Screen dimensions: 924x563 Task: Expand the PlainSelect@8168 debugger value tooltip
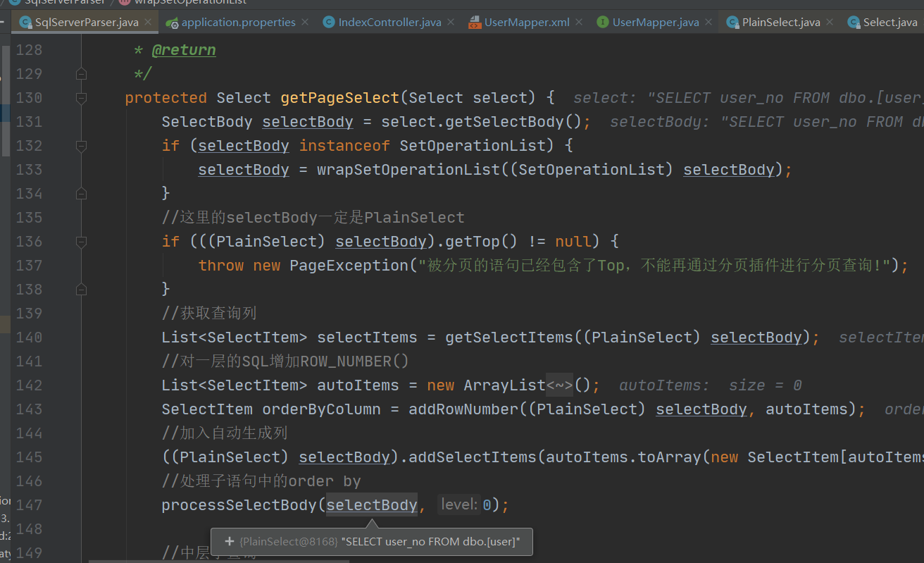click(x=229, y=542)
